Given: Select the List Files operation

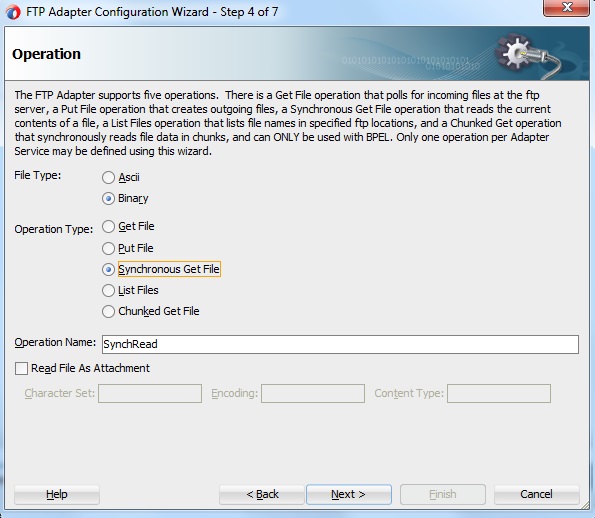Looking at the screenshot, I should (x=108, y=290).
